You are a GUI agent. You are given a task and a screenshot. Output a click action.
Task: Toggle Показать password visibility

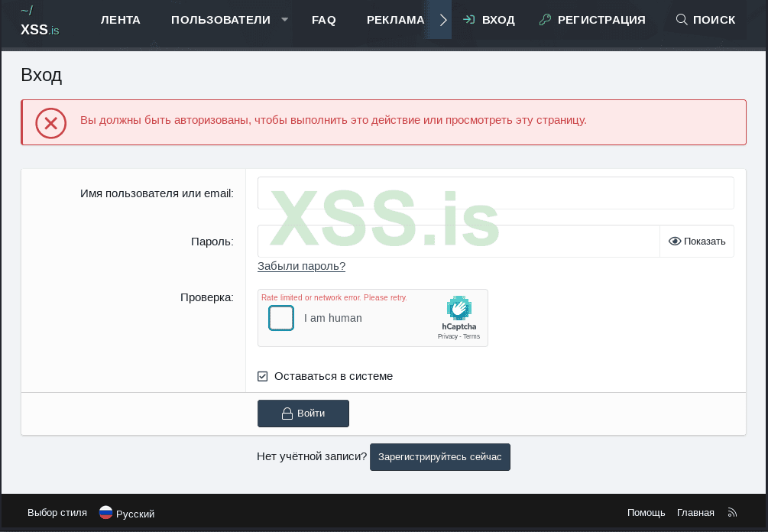coord(697,241)
